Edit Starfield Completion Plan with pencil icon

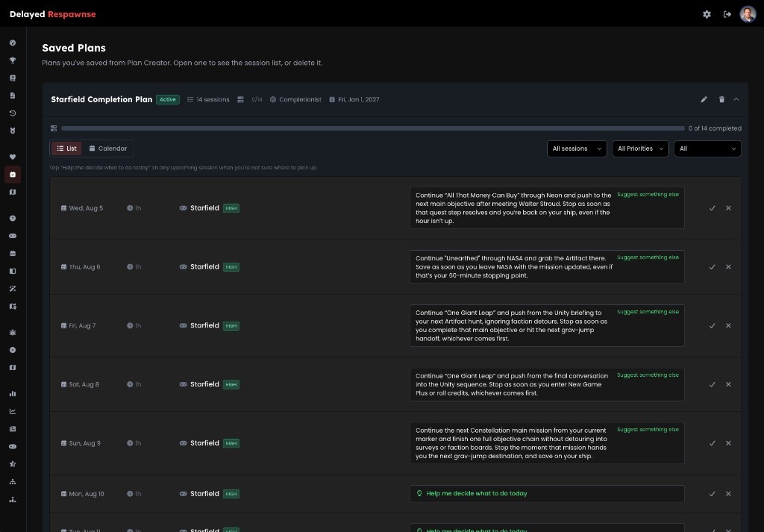pos(704,99)
